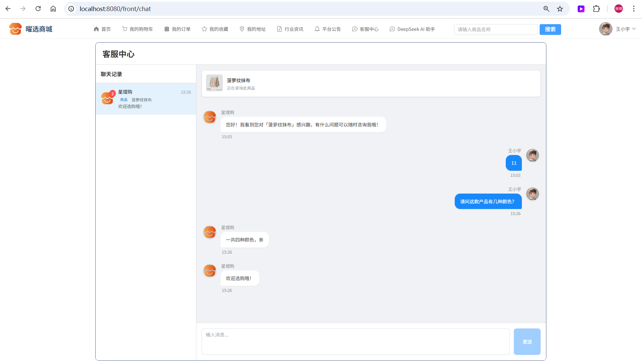The width and height of the screenshot is (642, 364).
Task: Open 我的购物车 shopping cart
Action: pyautogui.click(x=138, y=29)
